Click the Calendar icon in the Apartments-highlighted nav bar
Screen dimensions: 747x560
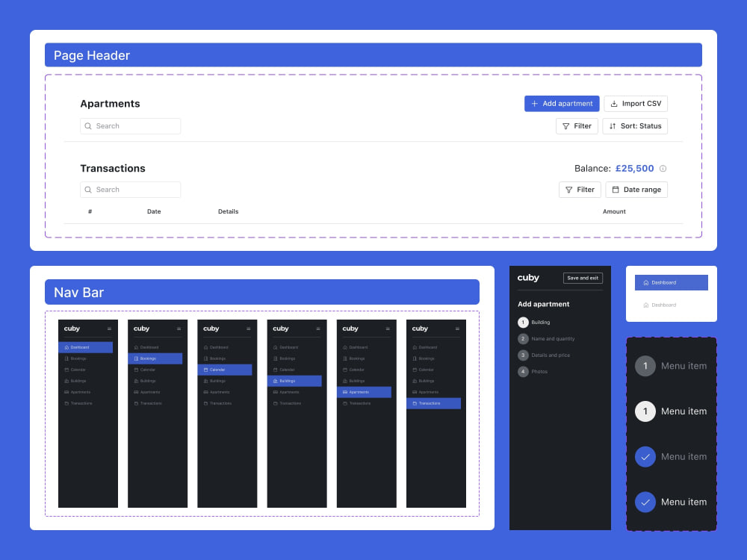click(345, 370)
